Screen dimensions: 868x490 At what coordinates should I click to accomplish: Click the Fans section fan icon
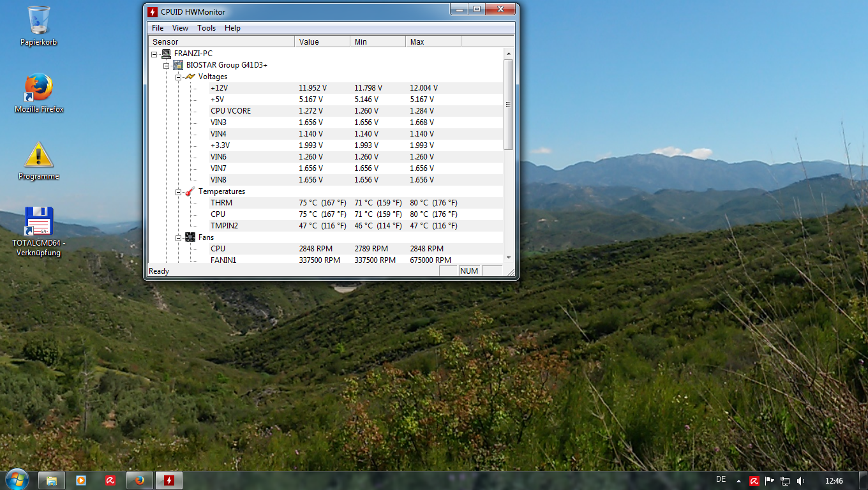(x=190, y=237)
